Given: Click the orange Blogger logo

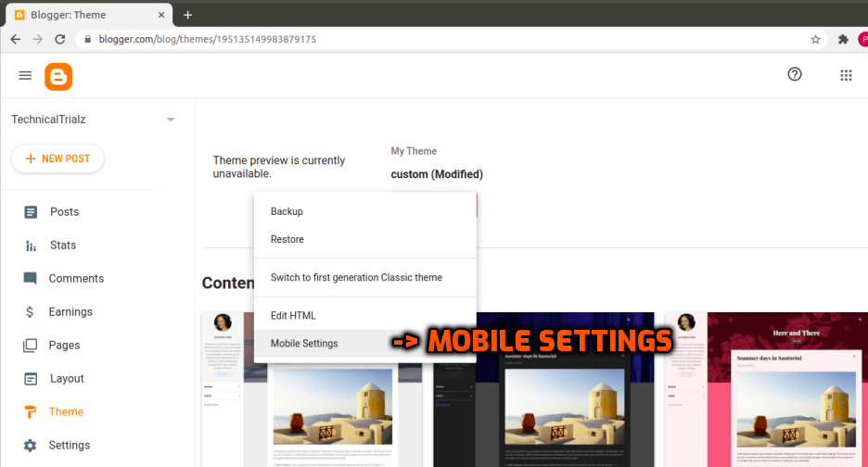Looking at the screenshot, I should click(58, 76).
